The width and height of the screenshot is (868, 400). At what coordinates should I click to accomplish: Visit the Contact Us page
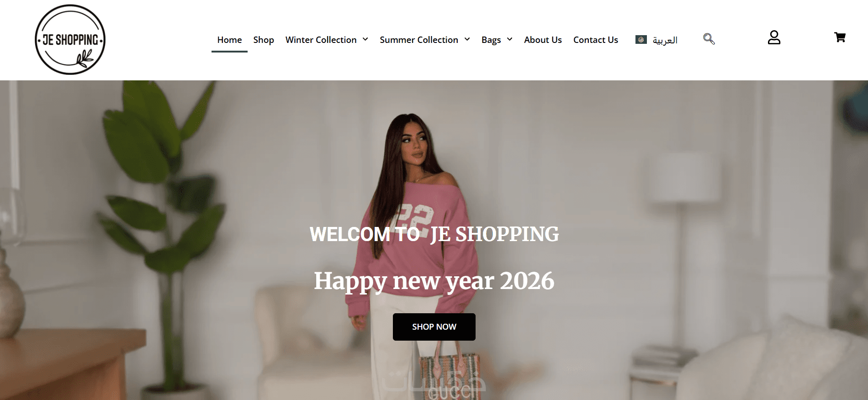pyautogui.click(x=596, y=40)
